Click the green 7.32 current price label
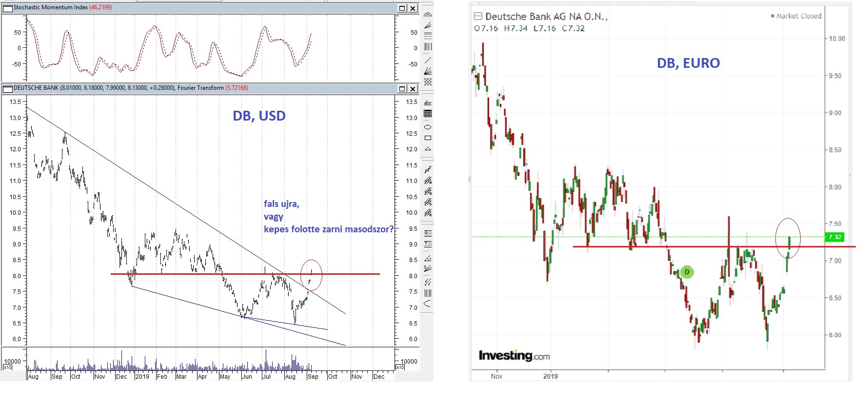Image resolution: width=868 pixels, height=408 pixels. (x=835, y=237)
